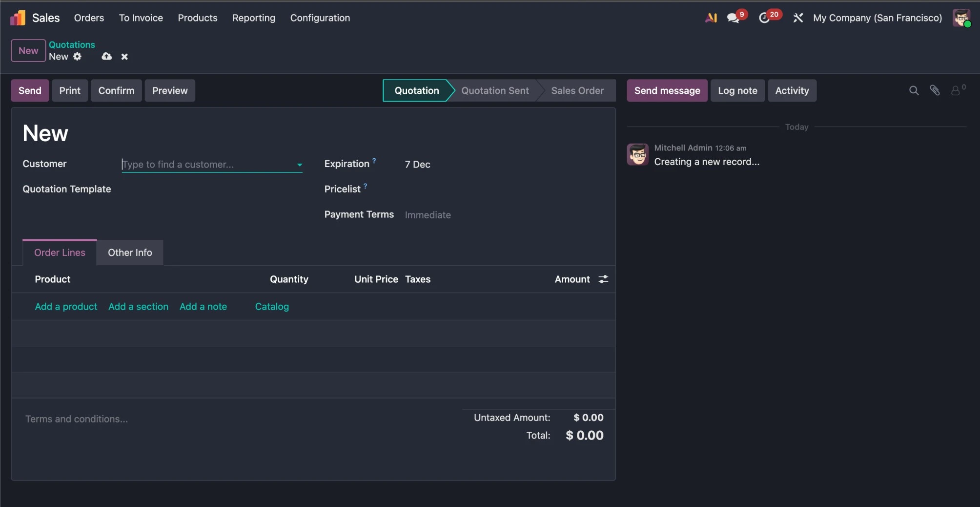Save the record manually with cloud icon
Viewport: 980px width, 507px height.
click(106, 57)
